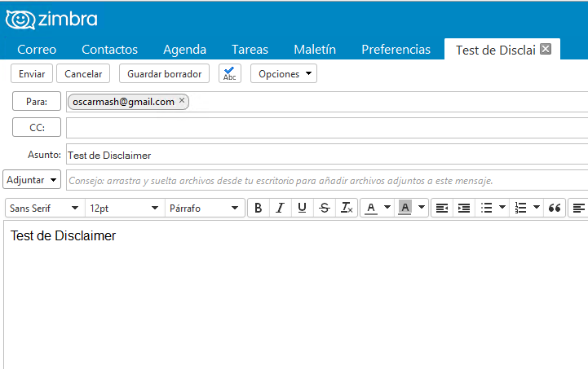Toggle underline formatting
This screenshot has height=369, width=588.
point(302,208)
